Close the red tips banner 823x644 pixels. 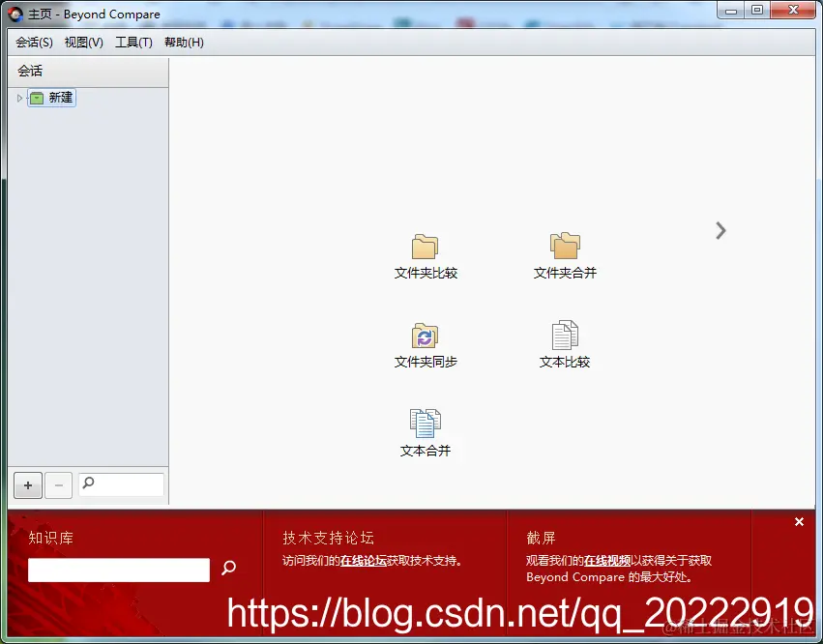tap(799, 522)
